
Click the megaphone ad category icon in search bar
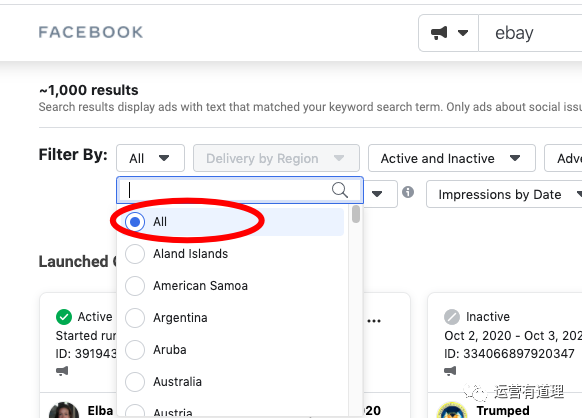pyautogui.click(x=439, y=33)
